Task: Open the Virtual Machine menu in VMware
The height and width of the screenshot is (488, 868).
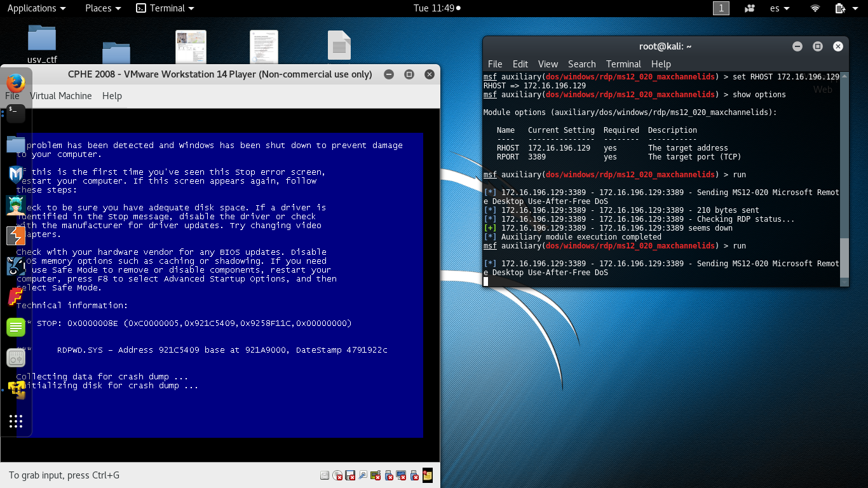Action: click(60, 96)
